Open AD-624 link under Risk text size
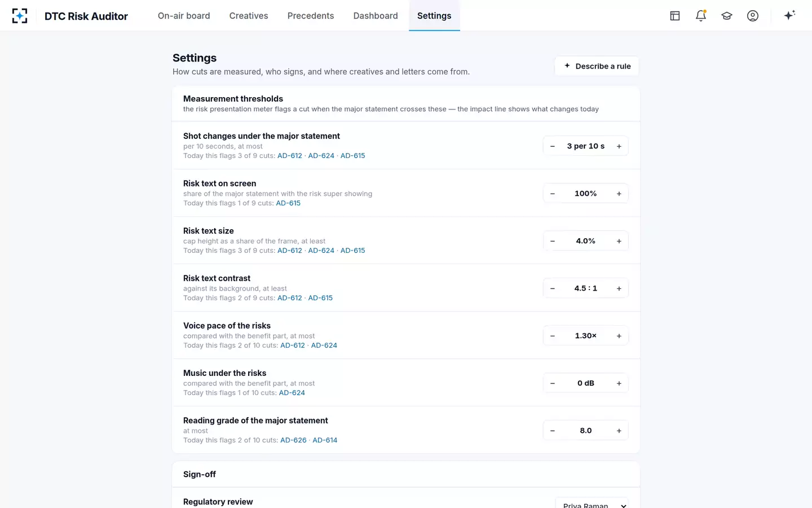Image resolution: width=812 pixels, height=508 pixels. click(x=321, y=251)
